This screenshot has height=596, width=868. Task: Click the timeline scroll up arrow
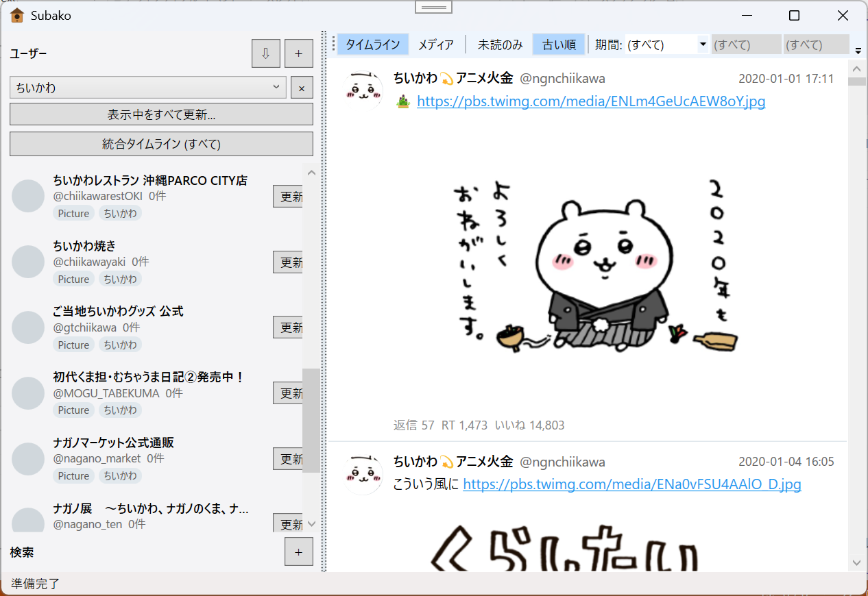coord(857,68)
